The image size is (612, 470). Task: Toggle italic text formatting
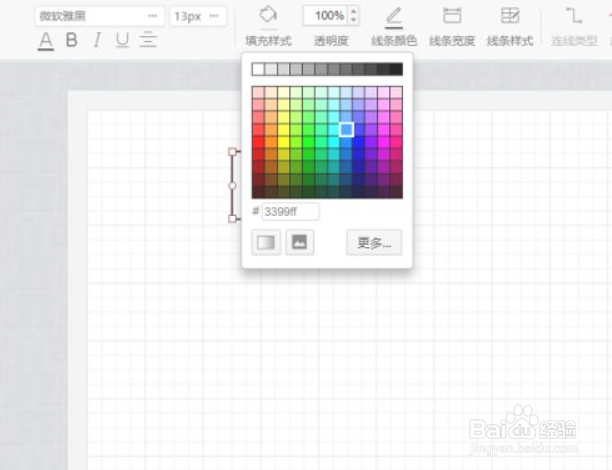[97, 40]
